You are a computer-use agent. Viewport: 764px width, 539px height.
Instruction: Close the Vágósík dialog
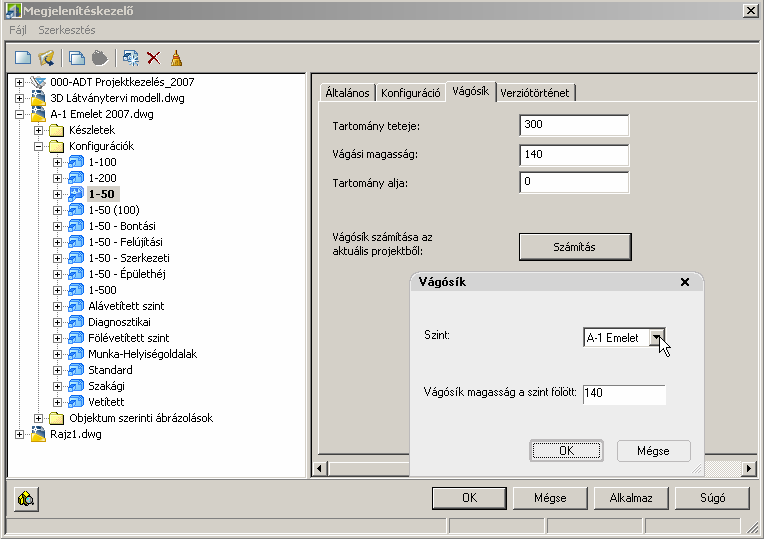[x=685, y=282]
